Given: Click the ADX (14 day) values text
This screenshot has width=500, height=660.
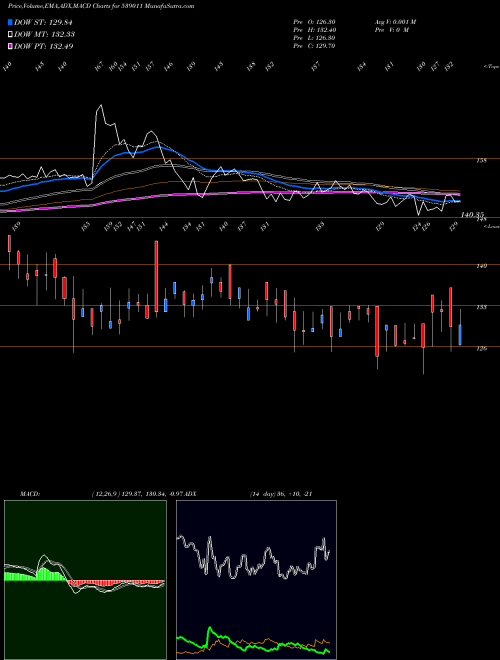Looking at the screenshot, I should (x=281, y=494).
